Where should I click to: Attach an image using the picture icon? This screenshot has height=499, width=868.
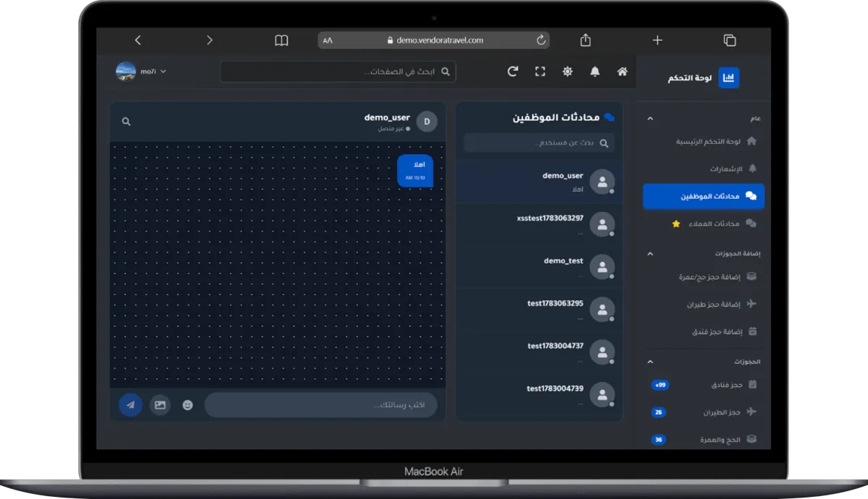(x=160, y=405)
